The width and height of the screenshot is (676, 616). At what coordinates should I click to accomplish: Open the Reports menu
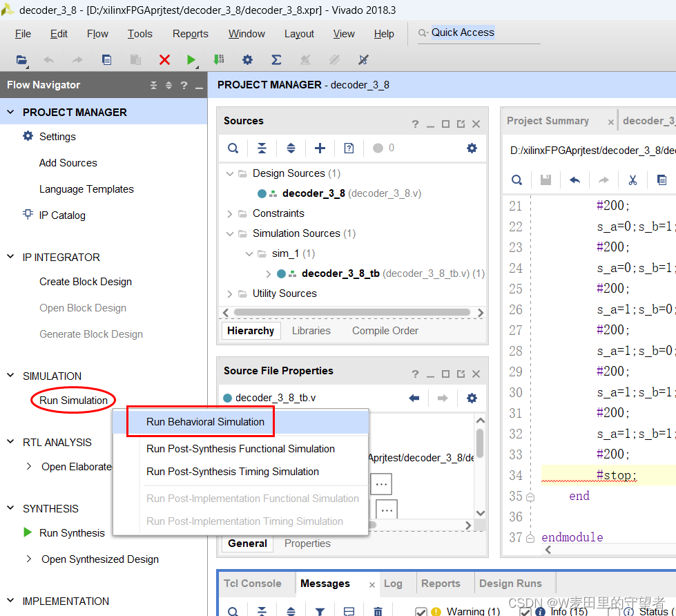coord(190,34)
